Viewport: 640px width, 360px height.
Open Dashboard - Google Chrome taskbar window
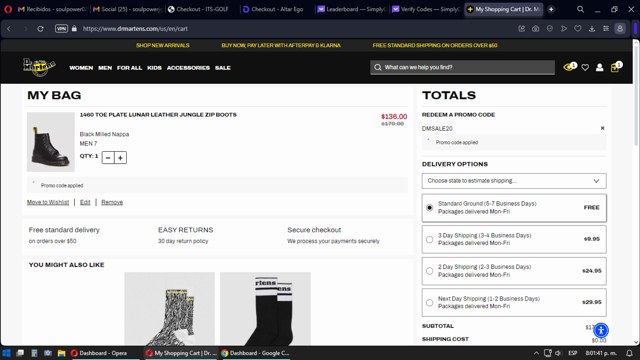pos(256,353)
